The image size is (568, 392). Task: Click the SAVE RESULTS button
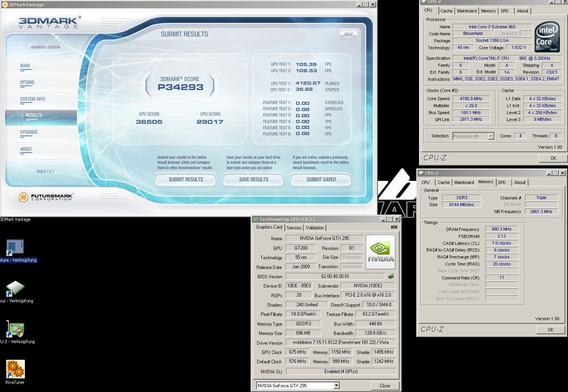pyautogui.click(x=253, y=179)
